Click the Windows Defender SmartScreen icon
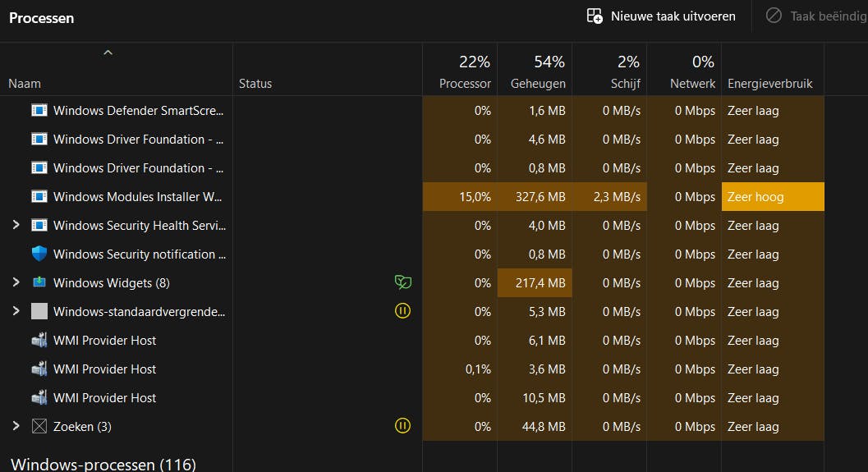The width and height of the screenshot is (868, 472). click(39, 111)
